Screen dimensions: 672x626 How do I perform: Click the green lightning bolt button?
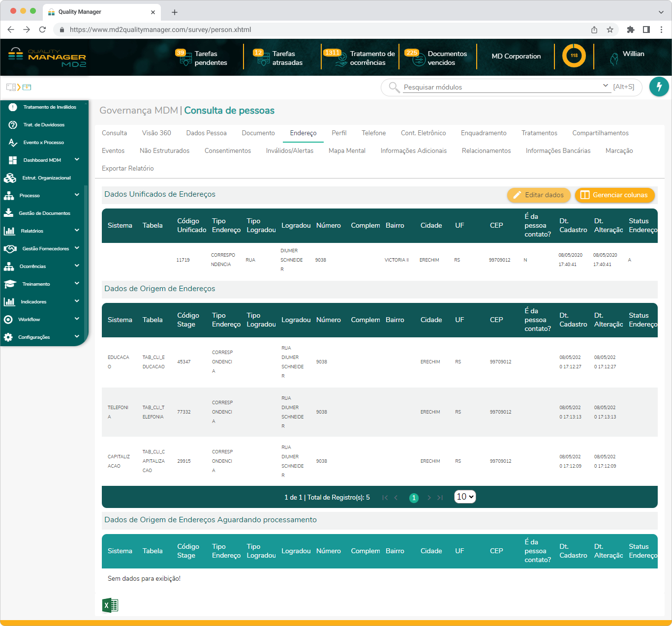pos(659,87)
